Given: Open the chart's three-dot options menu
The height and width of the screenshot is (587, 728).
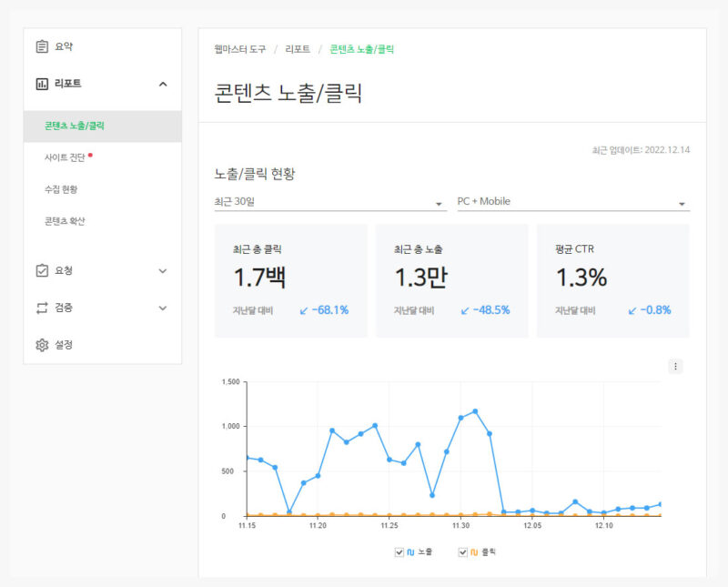Looking at the screenshot, I should 675,367.
